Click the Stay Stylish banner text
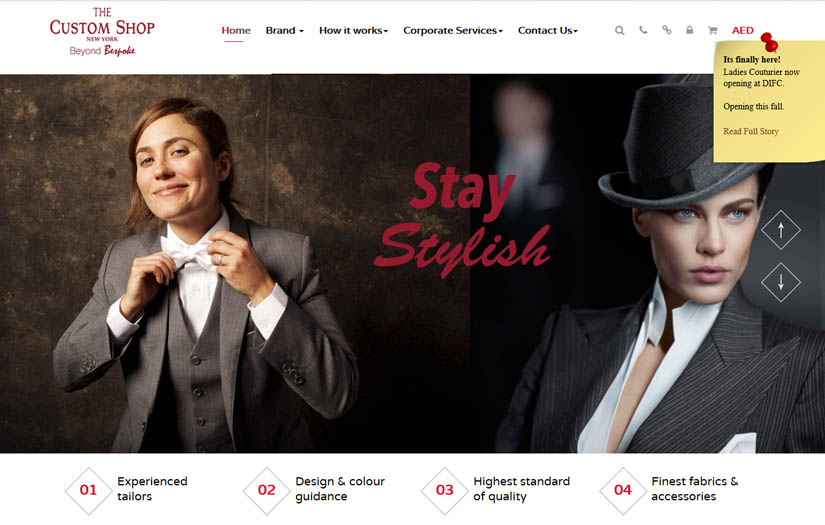This screenshot has width=825, height=525. (x=462, y=219)
